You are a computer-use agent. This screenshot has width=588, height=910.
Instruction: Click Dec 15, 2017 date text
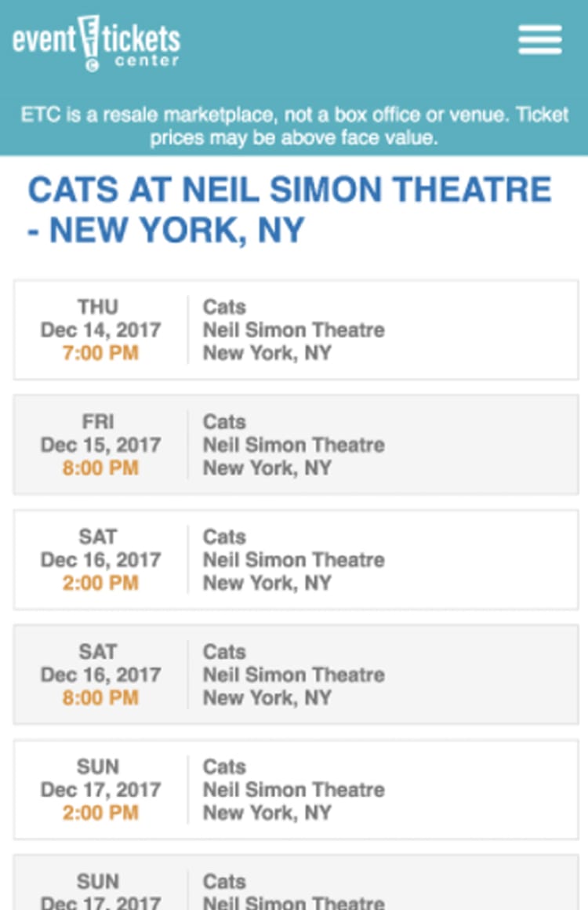point(100,445)
